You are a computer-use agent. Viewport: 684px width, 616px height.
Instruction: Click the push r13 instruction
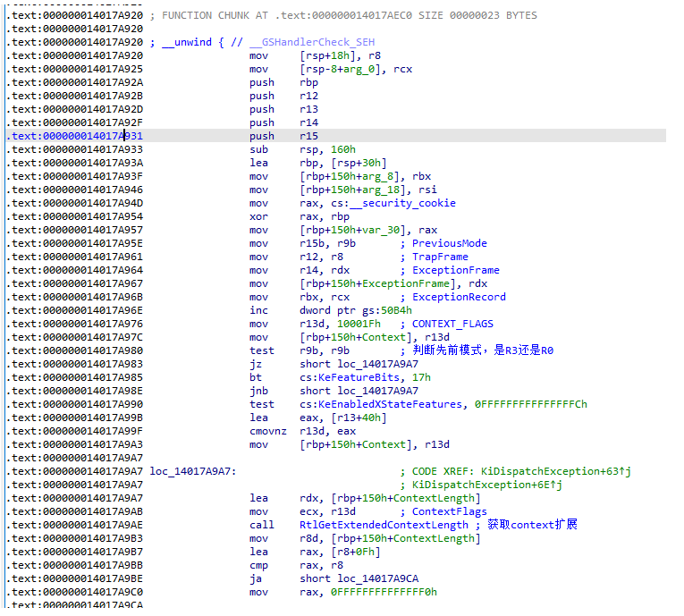[x=283, y=109]
